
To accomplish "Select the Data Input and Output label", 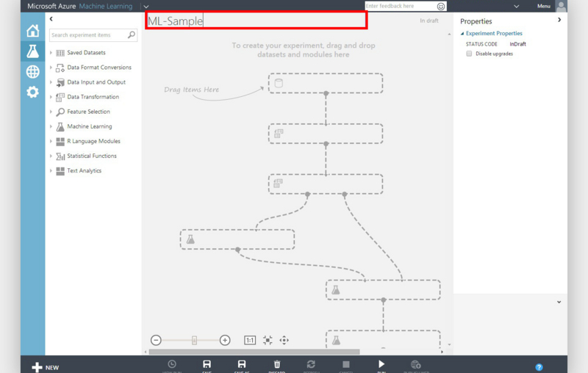I will tap(96, 82).
